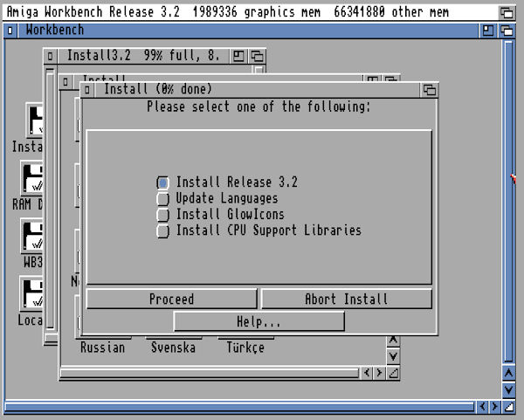
Task: Select the Install3.2 disk icon on Workbench
Action: [33, 122]
